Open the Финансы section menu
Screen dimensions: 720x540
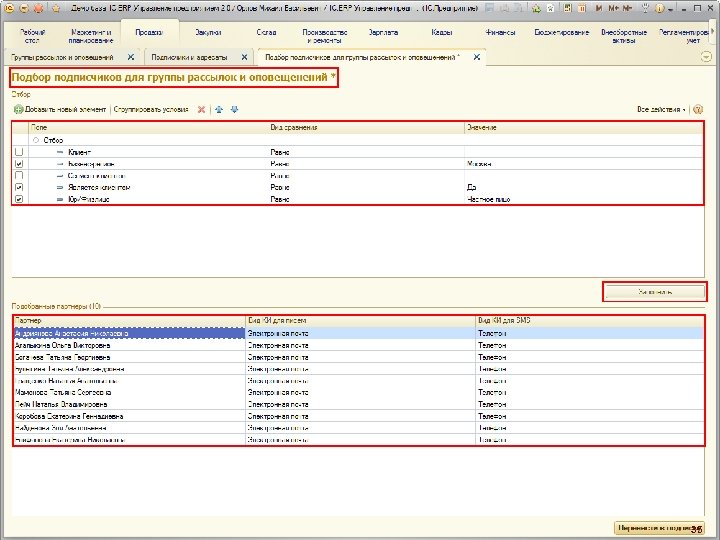point(500,32)
